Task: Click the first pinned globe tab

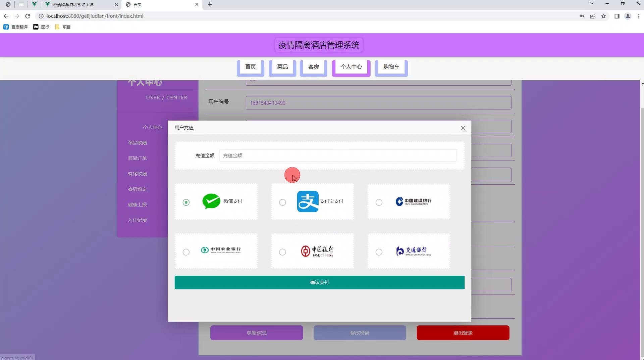Action: click(x=8, y=4)
